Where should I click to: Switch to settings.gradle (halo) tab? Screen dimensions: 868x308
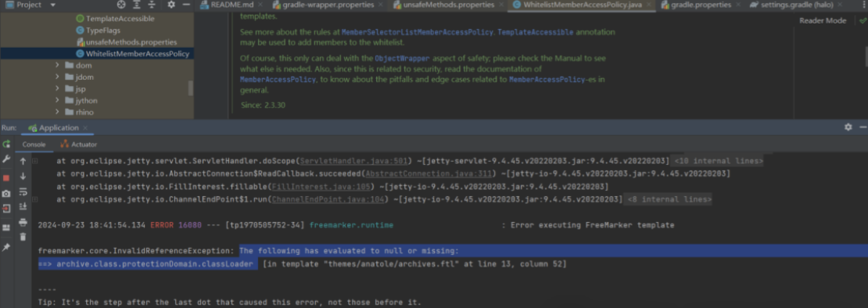[796, 5]
